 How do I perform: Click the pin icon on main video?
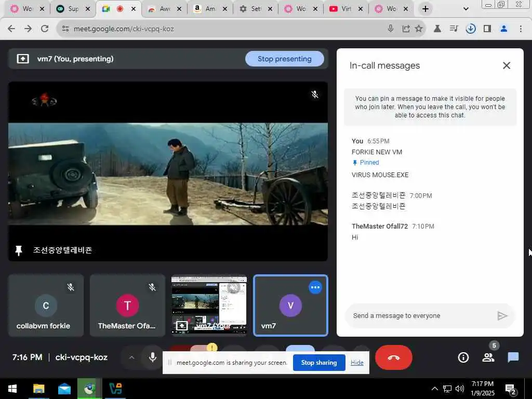[x=19, y=250]
